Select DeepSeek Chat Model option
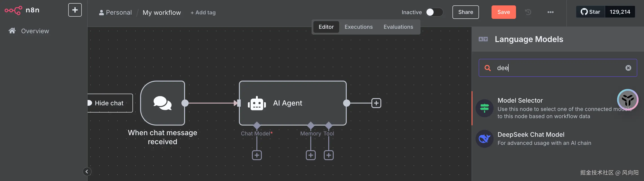The image size is (644, 181). tap(558, 139)
